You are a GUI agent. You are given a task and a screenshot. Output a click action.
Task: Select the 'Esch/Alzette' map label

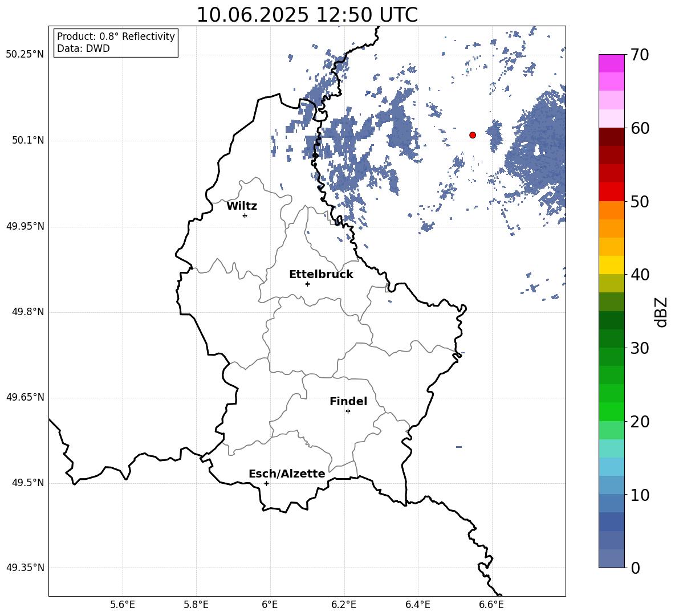tap(287, 474)
